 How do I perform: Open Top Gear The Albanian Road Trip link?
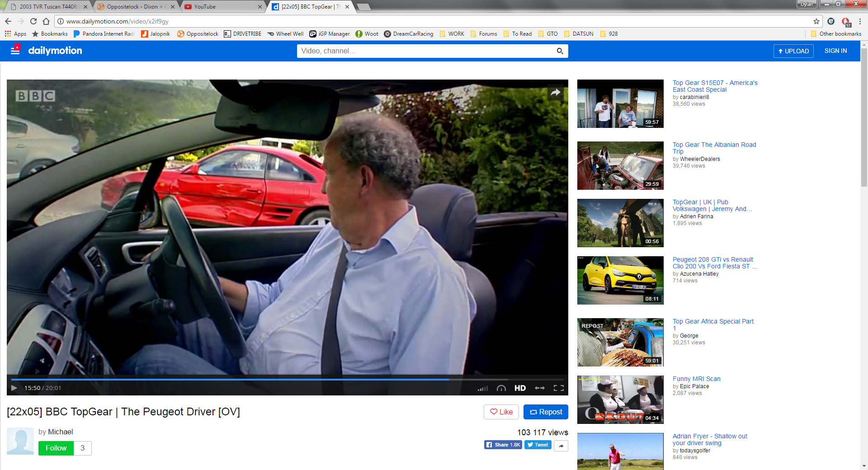click(x=714, y=148)
